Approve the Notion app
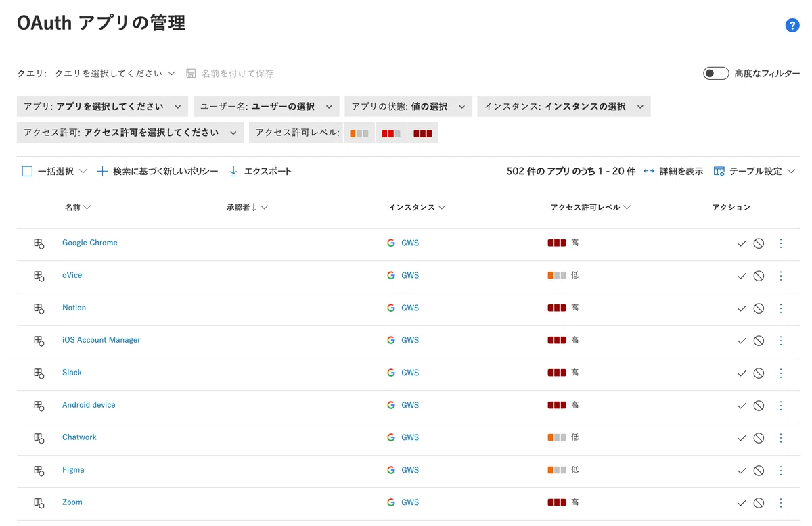The image size is (812, 526). tap(742, 308)
